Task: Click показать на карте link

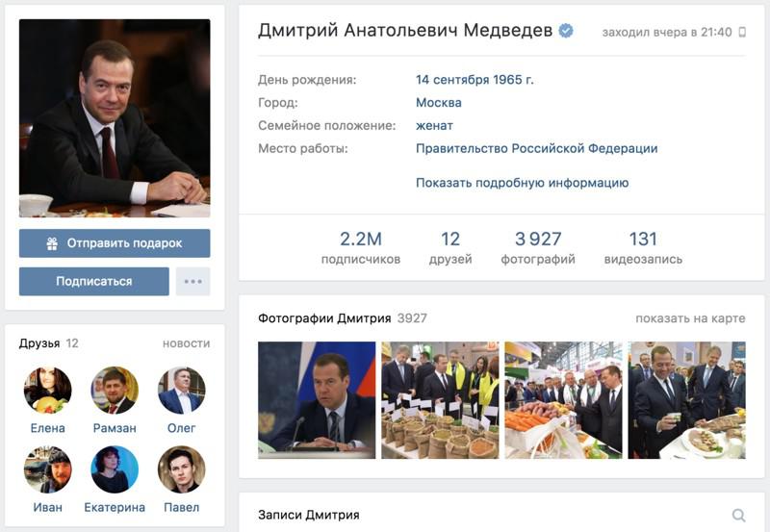Action: (690, 318)
